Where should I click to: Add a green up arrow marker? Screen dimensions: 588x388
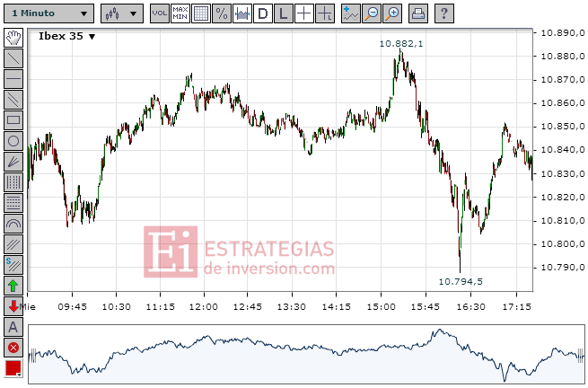coord(13,286)
